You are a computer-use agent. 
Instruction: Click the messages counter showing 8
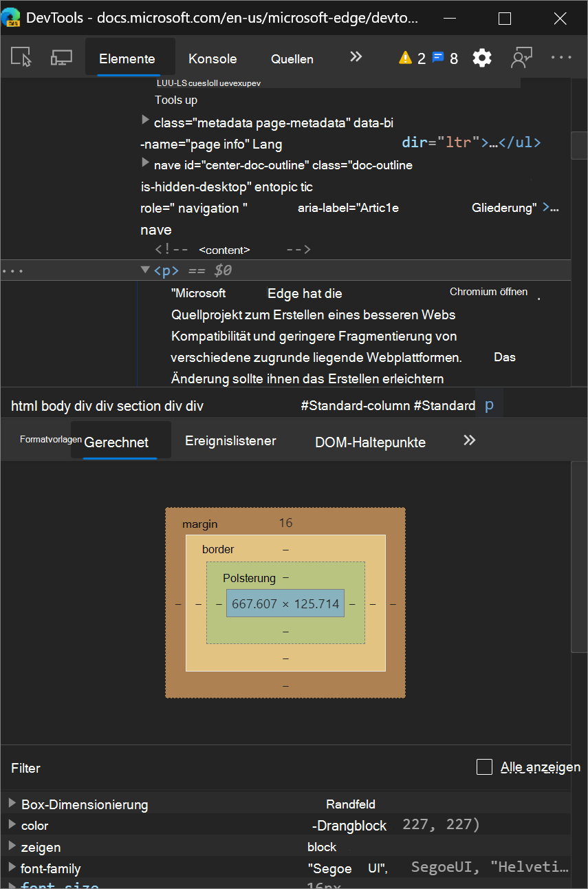coord(445,58)
